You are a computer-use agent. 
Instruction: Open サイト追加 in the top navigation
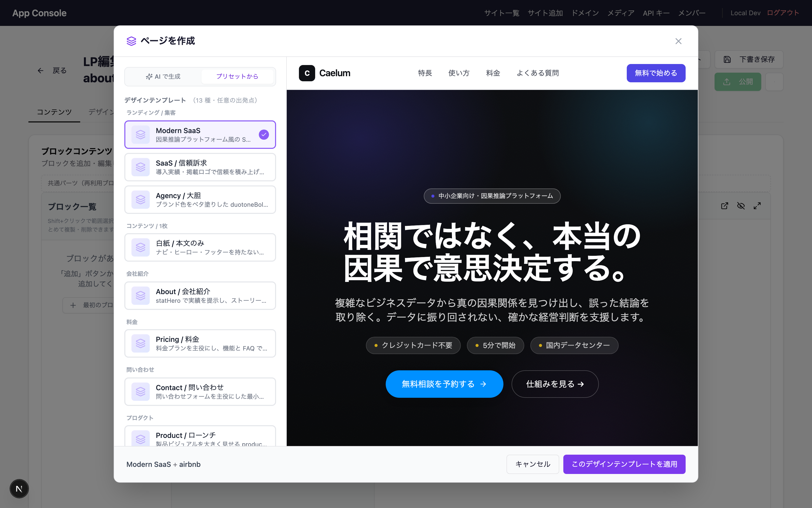(x=545, y=13)
